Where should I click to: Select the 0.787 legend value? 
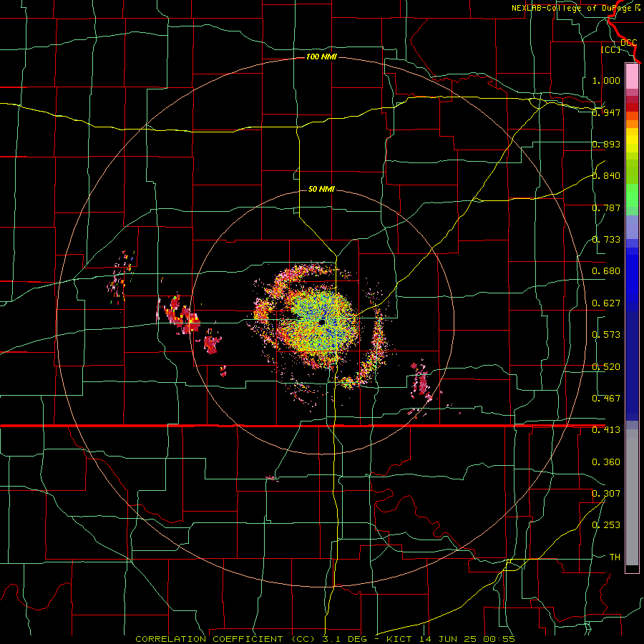(x=606, y=208)
